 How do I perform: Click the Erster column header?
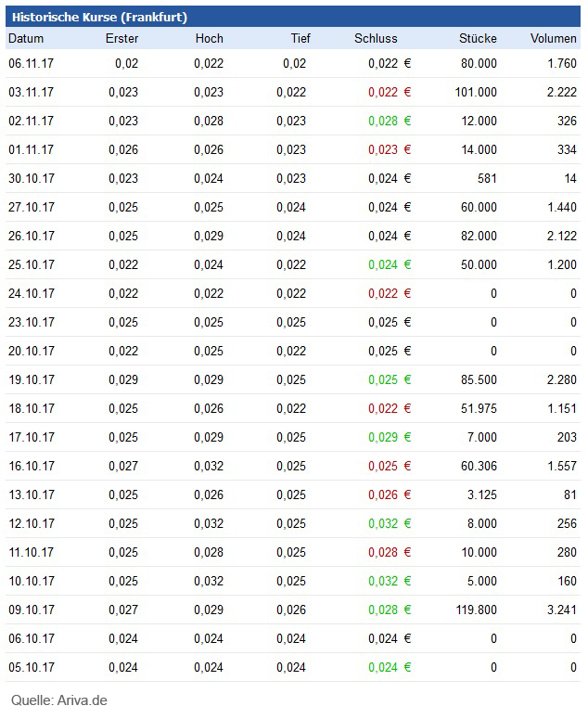[x=121, y=39]
